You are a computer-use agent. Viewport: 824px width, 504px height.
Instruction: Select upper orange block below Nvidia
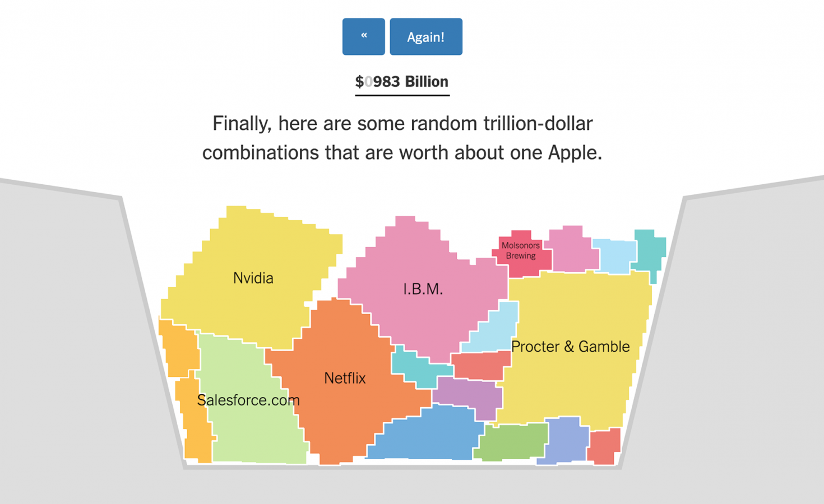pos(179,347)
